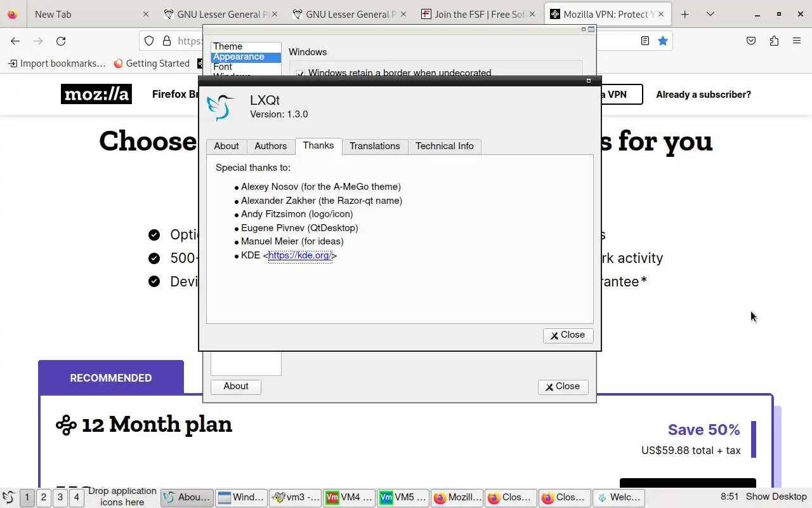This screenshot has height=508, width=812.
Task: Click 'Version: 1.3.0' text
Action: pos(279,114)
